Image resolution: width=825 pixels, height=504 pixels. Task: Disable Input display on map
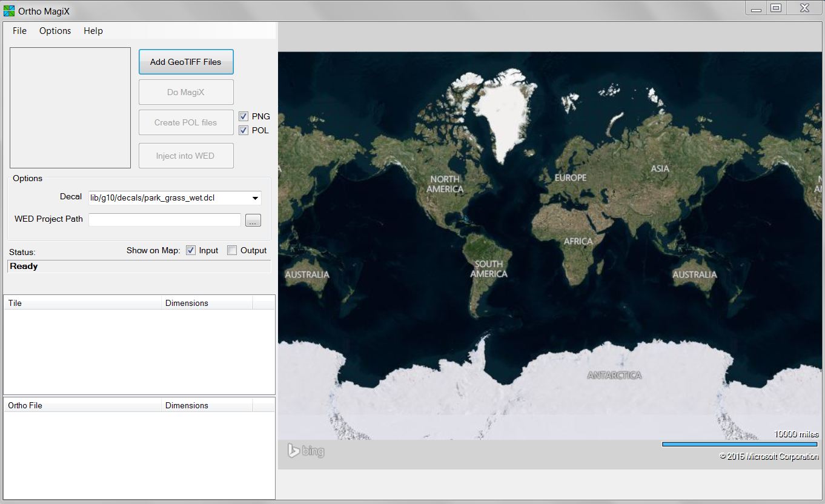point(191,250)
